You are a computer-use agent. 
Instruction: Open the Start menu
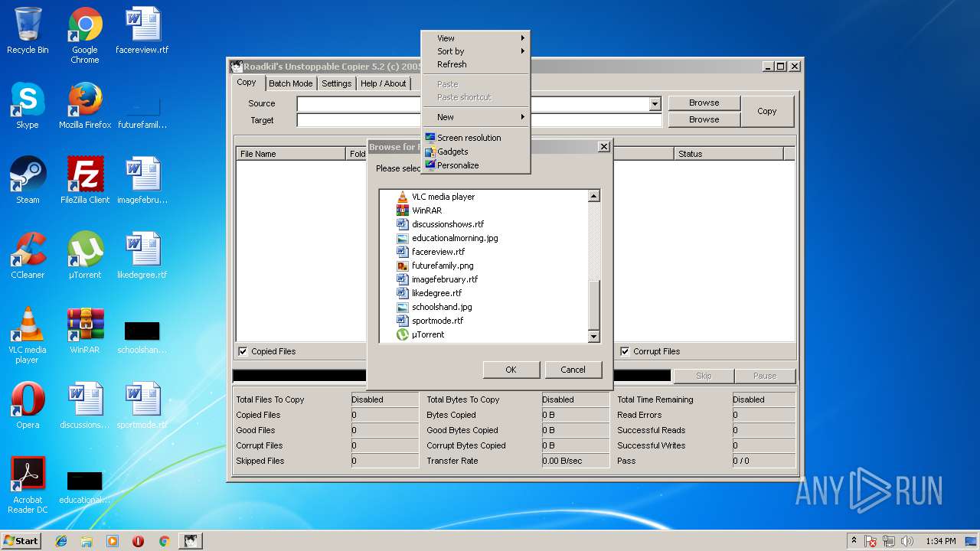tap(21, 541)
